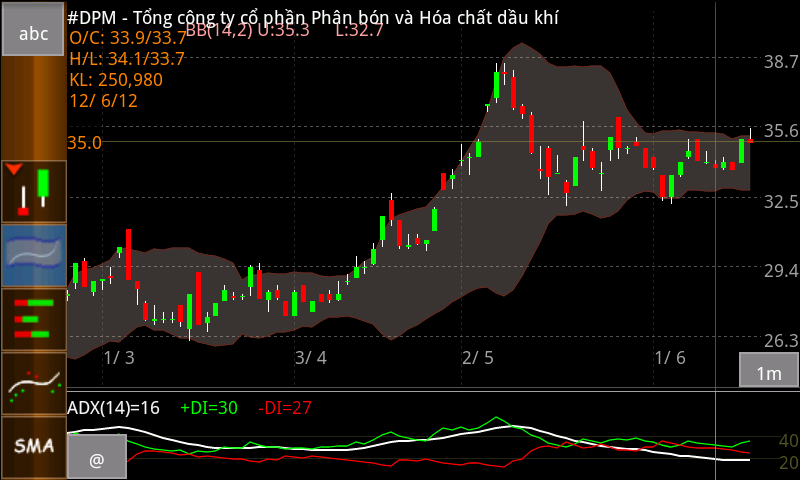
Task: Tap the 3/ 4 date marker
Action: click(310, 357)
